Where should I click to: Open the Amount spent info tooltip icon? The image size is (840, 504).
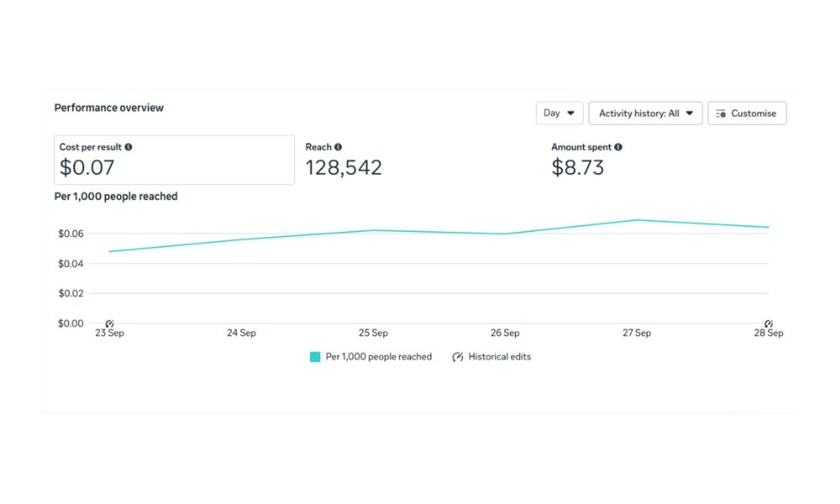pos(618,147)
